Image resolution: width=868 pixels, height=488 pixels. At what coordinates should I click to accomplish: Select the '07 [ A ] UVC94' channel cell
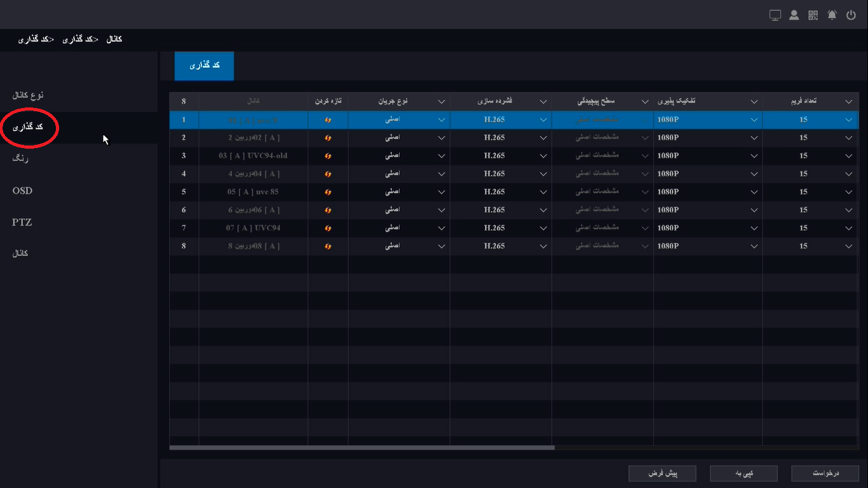pyautogui.click(x=253, y=228)
